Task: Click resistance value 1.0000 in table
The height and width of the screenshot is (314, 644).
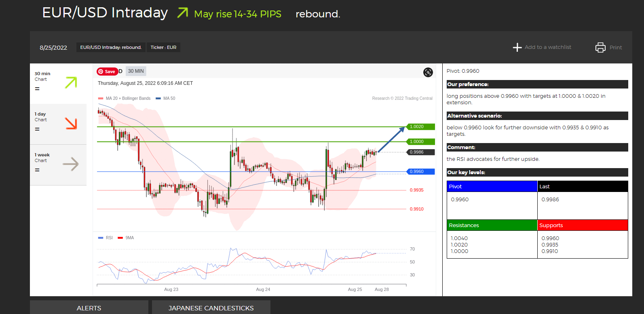Action: [459, 251]
